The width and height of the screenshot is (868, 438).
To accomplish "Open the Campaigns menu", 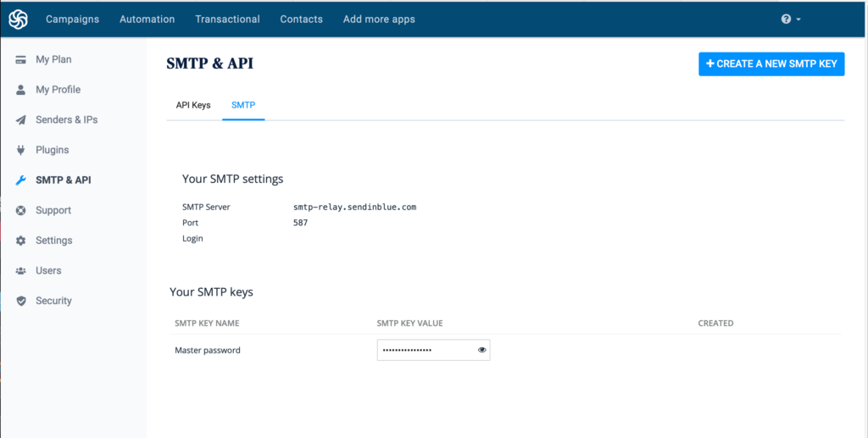I will click(x=73, y=19).
